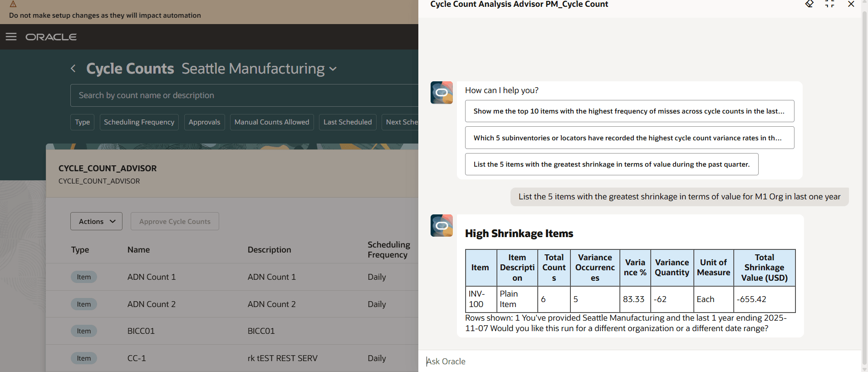Expand the Seattle Manufacturing organization dropdown
Image resolution: width=868 pixels, height=372 pixels.
pyautogui.click(x=333, y=69)
